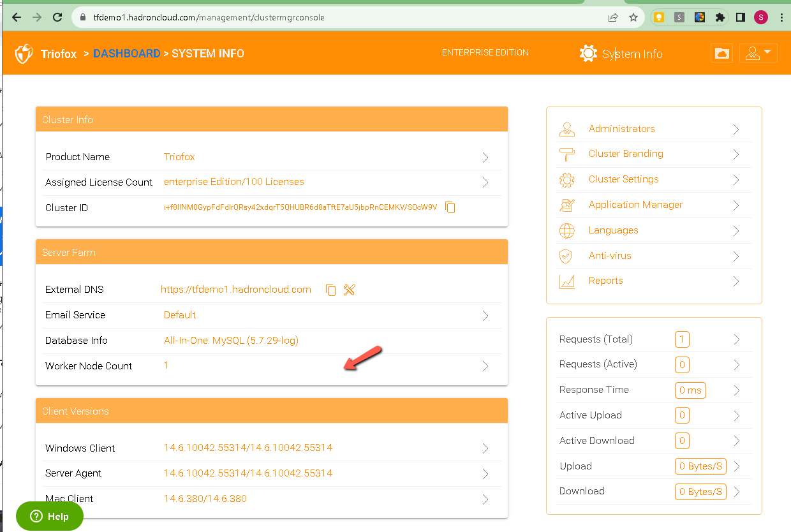Click the Cluster Settings gear icon
Viewport: 791px width, 532px height.
coord(566,180)
